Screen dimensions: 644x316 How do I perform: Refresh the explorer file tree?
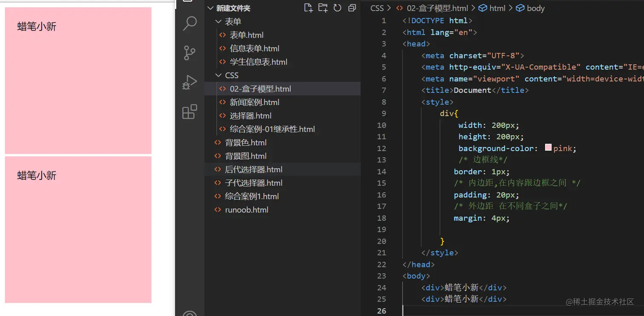coord(337,8)
